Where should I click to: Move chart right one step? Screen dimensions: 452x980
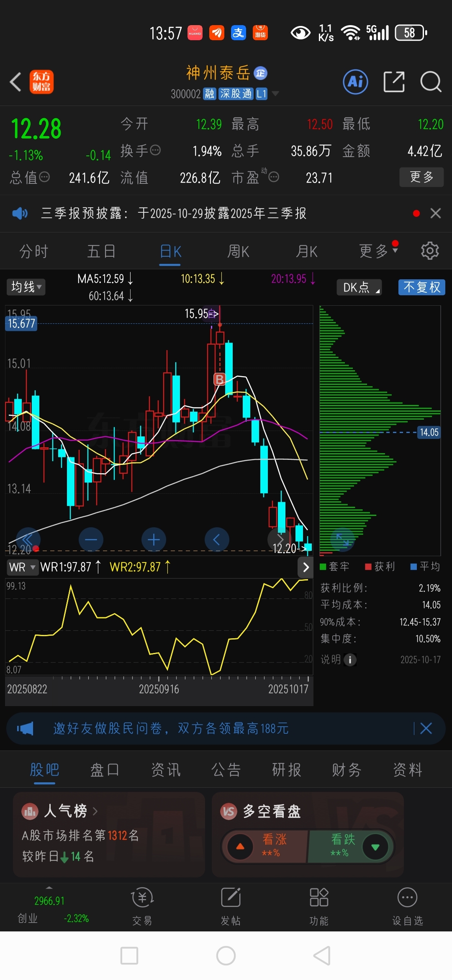click(x=280, y=539)
